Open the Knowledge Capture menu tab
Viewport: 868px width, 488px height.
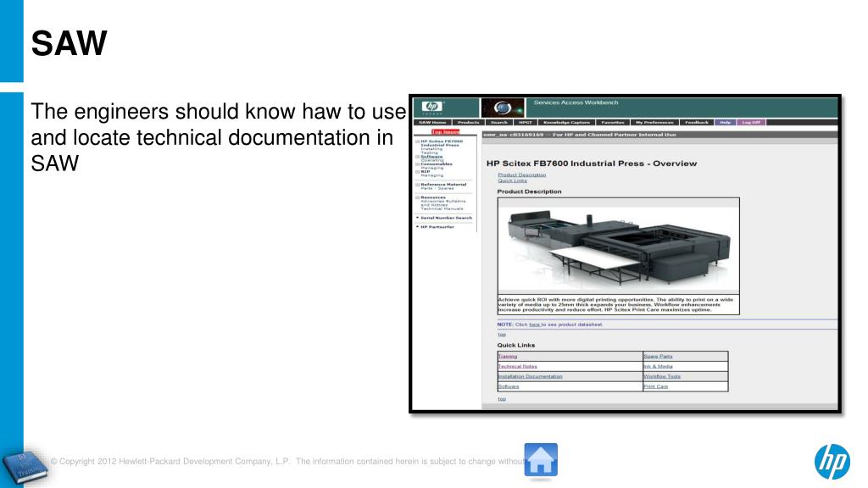(x=566, y=122)
